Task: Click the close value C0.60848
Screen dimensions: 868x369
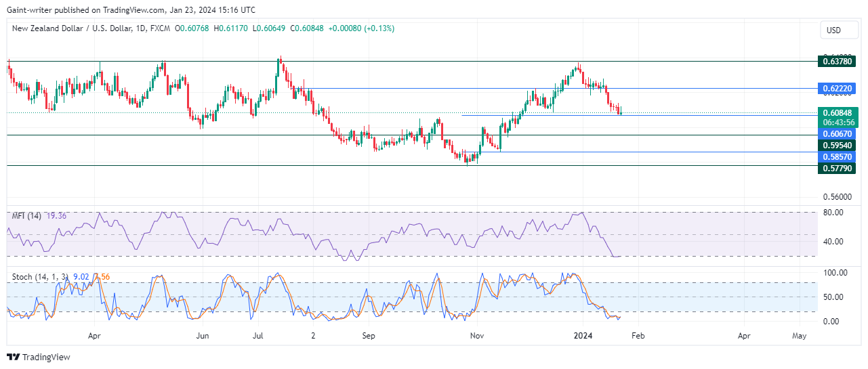Action: click(x=307, y=28)
